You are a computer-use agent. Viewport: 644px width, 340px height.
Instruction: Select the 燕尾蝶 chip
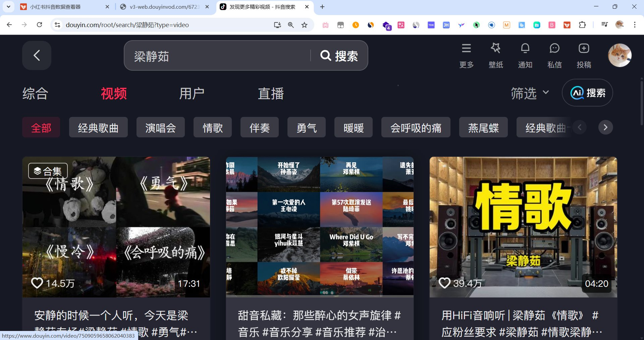[x=483, y=127]
